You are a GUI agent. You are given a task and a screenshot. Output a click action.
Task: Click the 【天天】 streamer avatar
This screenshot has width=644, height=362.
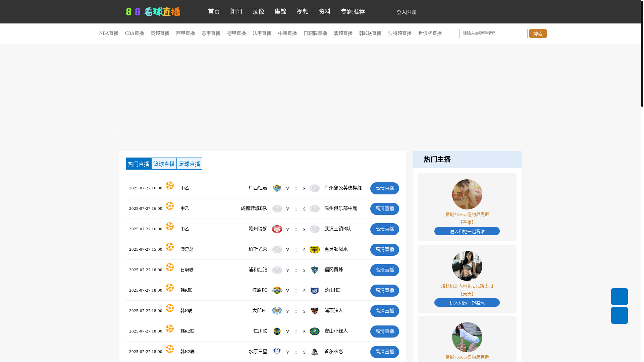467,266
